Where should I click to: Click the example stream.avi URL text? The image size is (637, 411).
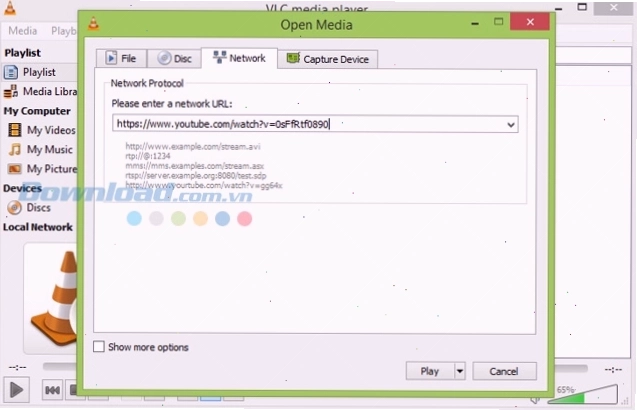[193, 146]
